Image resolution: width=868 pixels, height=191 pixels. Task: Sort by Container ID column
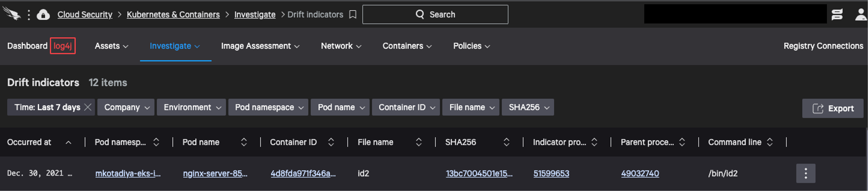(331, 142)
